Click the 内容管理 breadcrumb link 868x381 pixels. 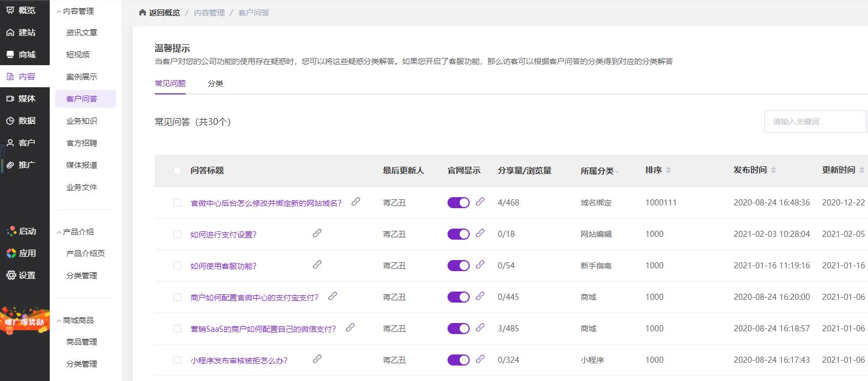(x=209, y=13)
